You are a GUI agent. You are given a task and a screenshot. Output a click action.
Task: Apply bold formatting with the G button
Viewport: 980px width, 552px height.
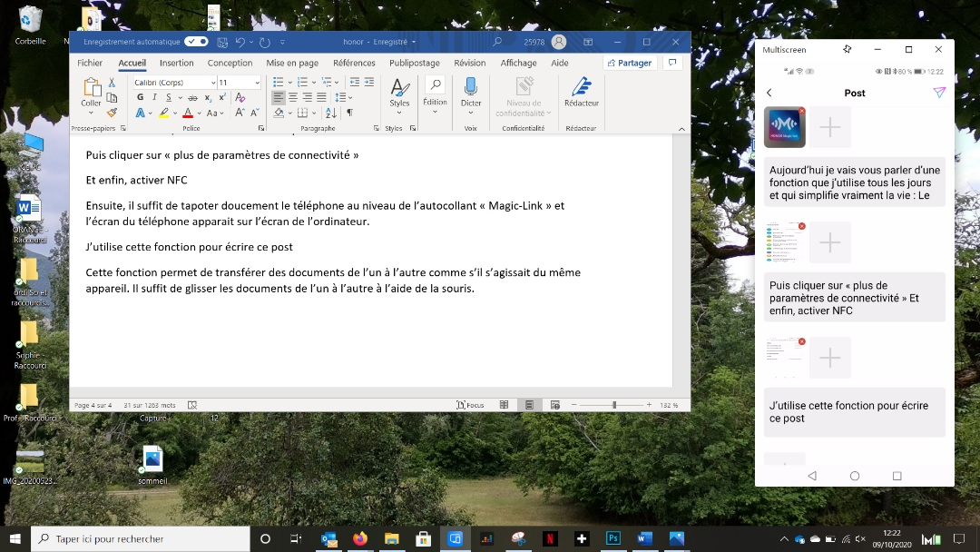[140, 97]
